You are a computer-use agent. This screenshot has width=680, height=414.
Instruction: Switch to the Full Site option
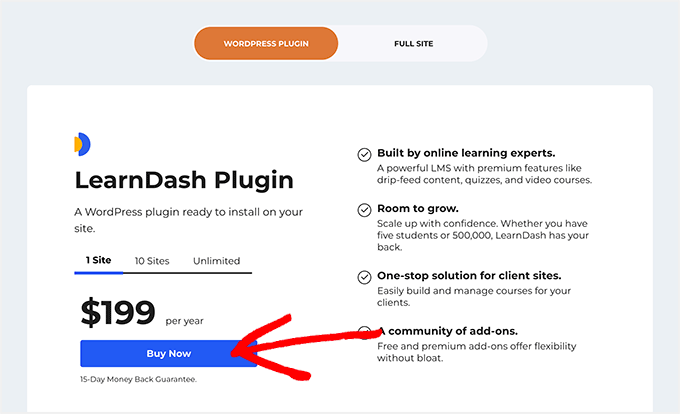tap(413, 43)
